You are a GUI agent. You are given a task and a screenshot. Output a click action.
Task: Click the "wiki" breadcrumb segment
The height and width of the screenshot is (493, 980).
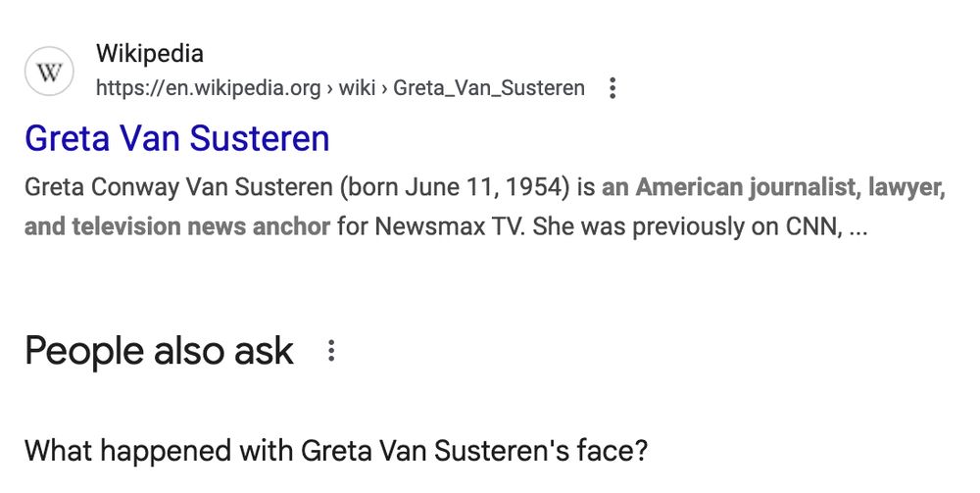coord(357,88)
